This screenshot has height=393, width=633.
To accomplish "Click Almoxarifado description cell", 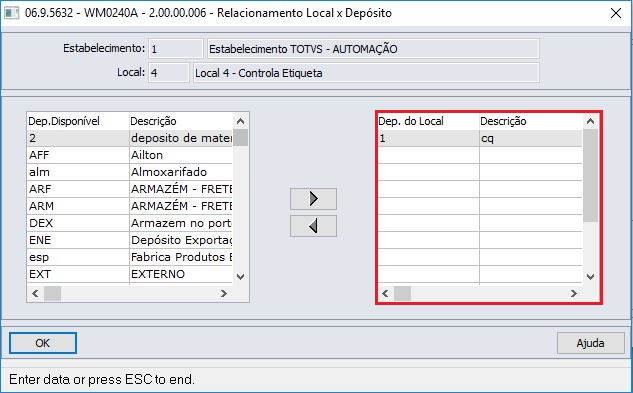I will 181,172.
